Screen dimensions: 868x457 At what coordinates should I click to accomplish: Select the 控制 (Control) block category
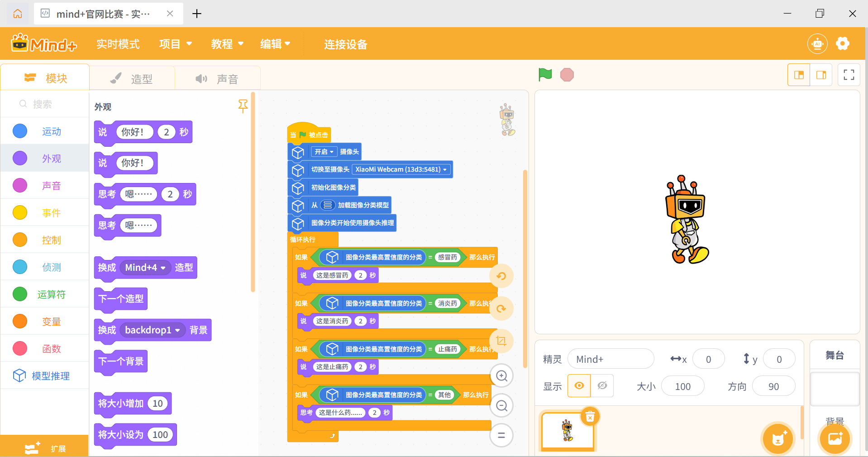(51, 240)
